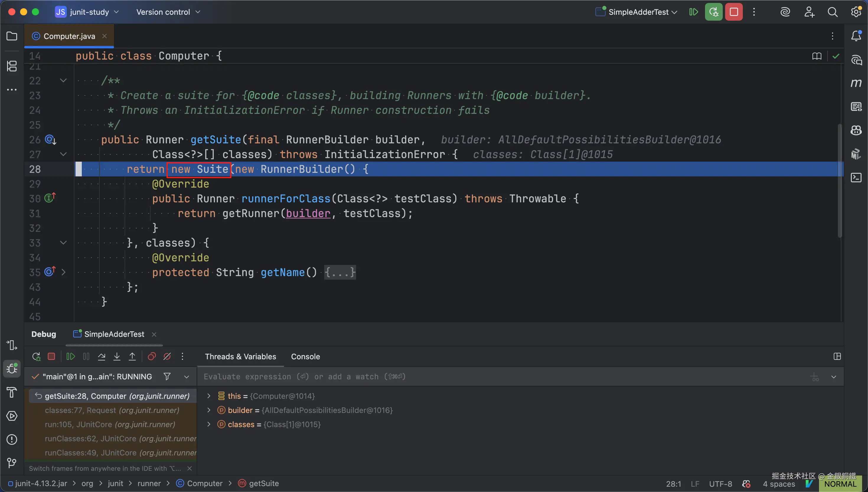Click Step Into down-arrow icon

pos(117,357)
